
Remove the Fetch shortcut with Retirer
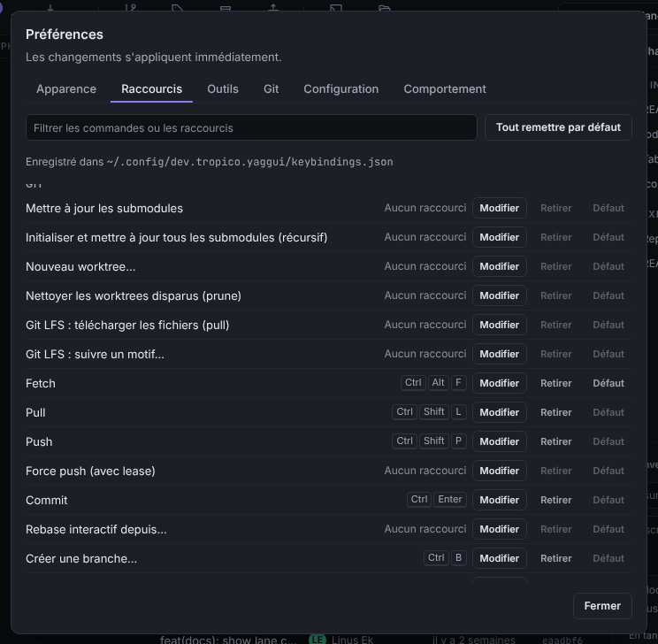pyautogui.click(x=555, y=383)
